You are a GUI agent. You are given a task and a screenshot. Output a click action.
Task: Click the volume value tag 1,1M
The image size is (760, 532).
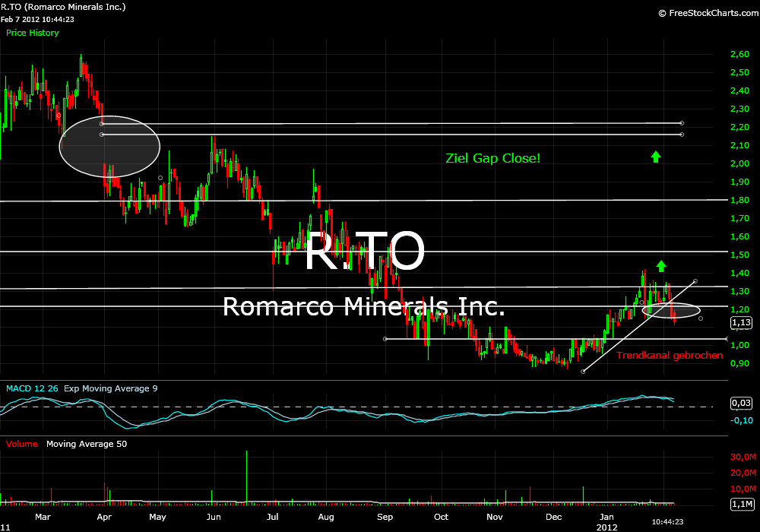pos(742,505)
